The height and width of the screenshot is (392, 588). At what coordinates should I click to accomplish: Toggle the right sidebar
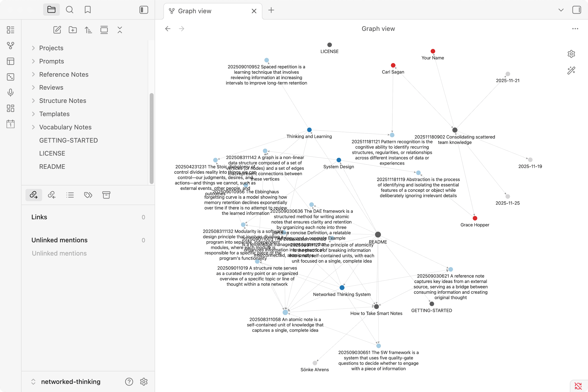click(x=576, y=10)
